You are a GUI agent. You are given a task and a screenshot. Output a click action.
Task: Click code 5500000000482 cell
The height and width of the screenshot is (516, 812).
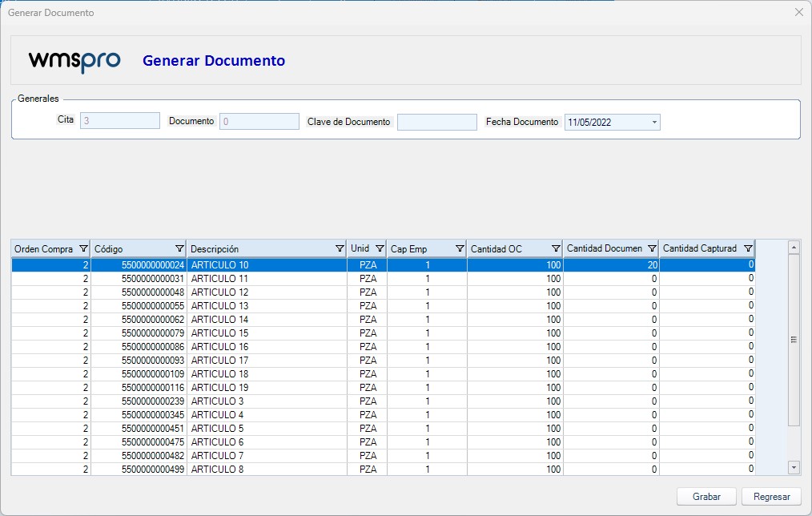click(139, 455)
